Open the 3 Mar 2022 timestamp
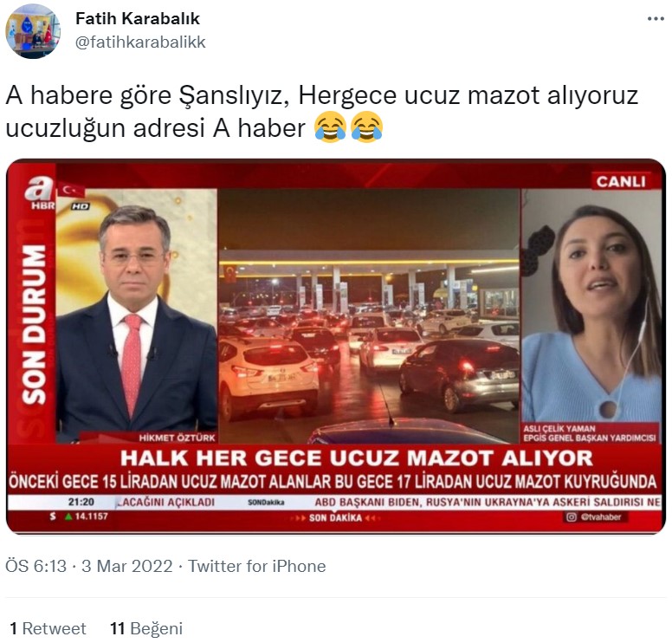This screenshot has width=672, height=643. click(126, 566)
